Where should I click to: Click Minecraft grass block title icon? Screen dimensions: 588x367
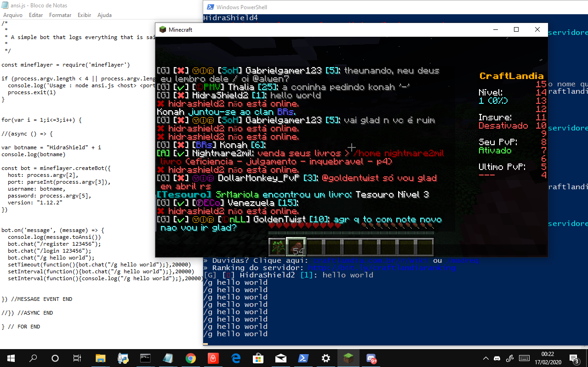pos(163,30)
